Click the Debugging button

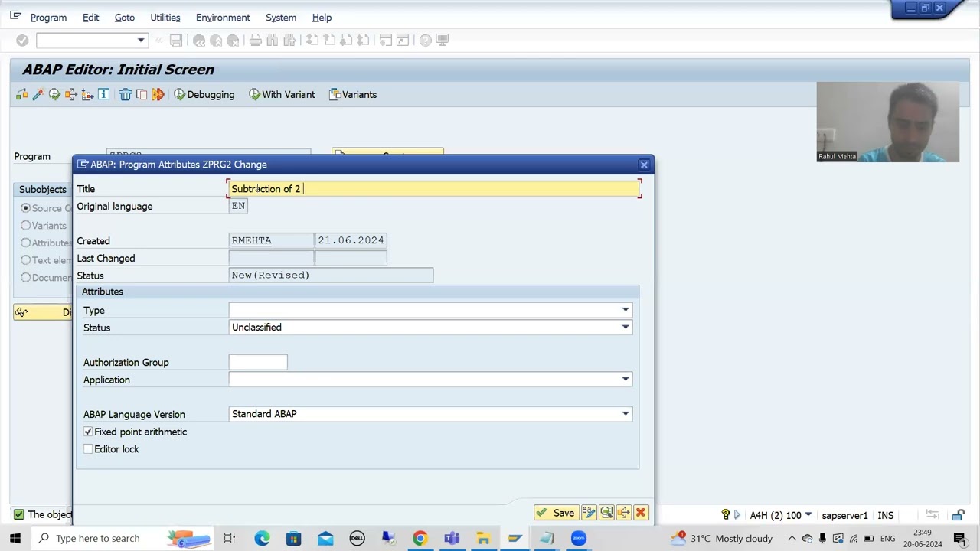point(204,94)
